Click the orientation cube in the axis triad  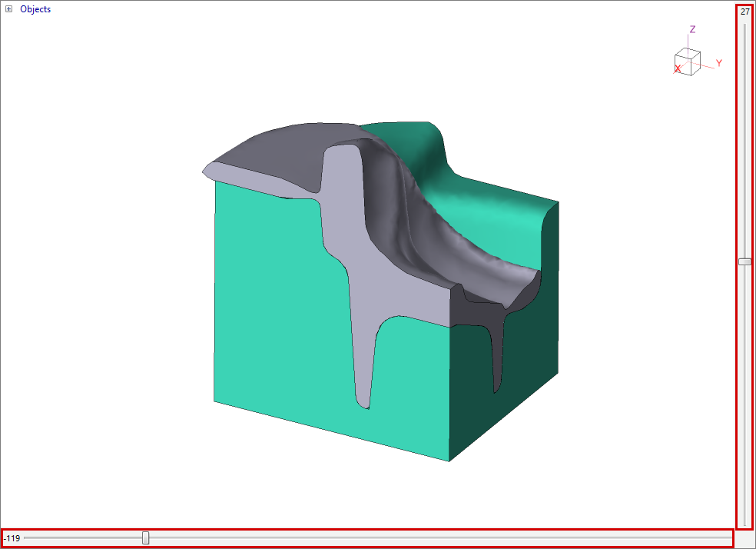[688, 62]
